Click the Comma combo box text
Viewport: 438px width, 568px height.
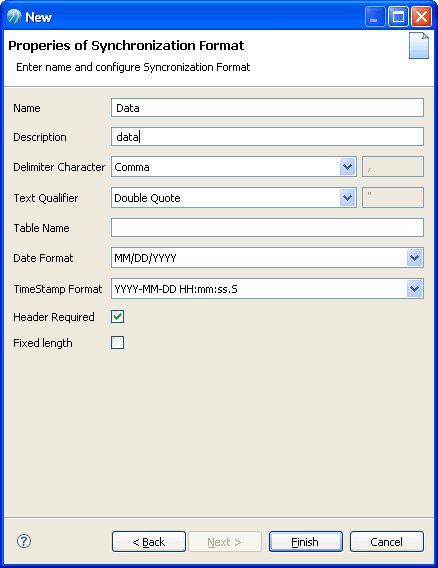(x=132, y=167)
